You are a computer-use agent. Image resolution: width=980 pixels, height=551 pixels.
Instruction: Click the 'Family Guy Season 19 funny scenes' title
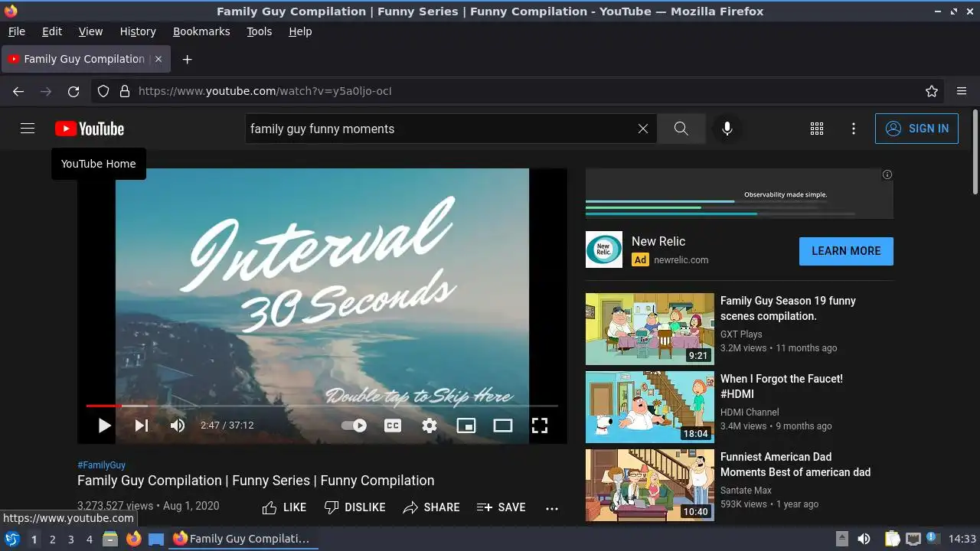(788, 308)
